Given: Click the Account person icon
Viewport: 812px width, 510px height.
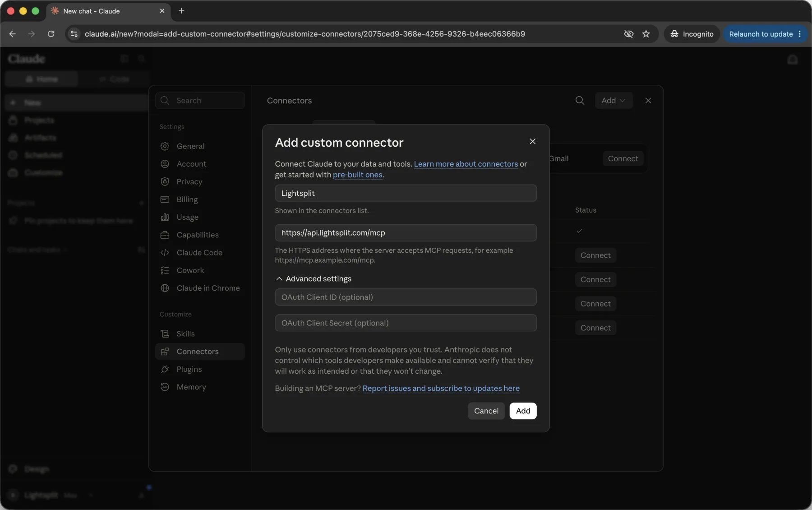Looking at the screenshot, I should 165,164.
